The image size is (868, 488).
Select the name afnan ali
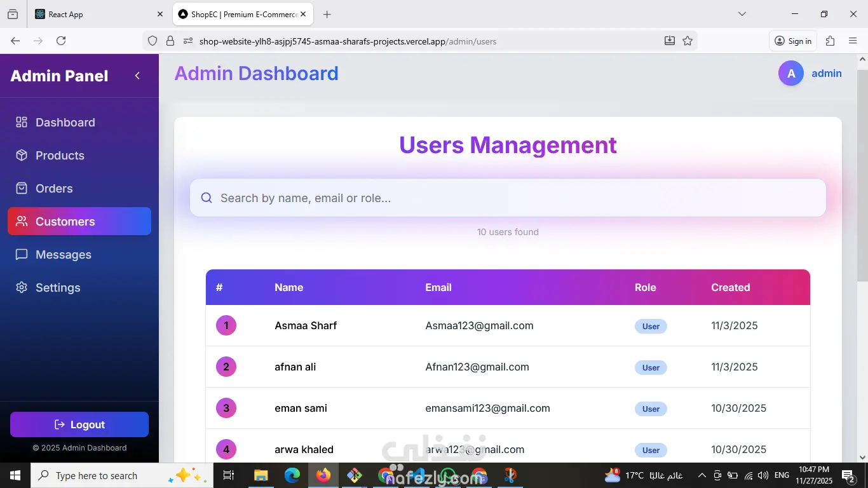tap(295, 367)
